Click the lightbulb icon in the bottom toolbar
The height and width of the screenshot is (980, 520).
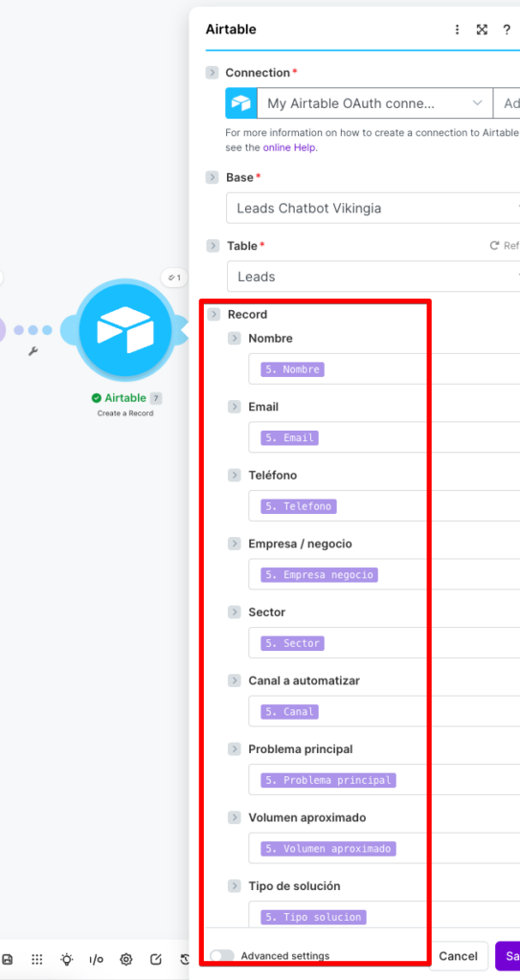pyautogui.click(x=66, y=959)
